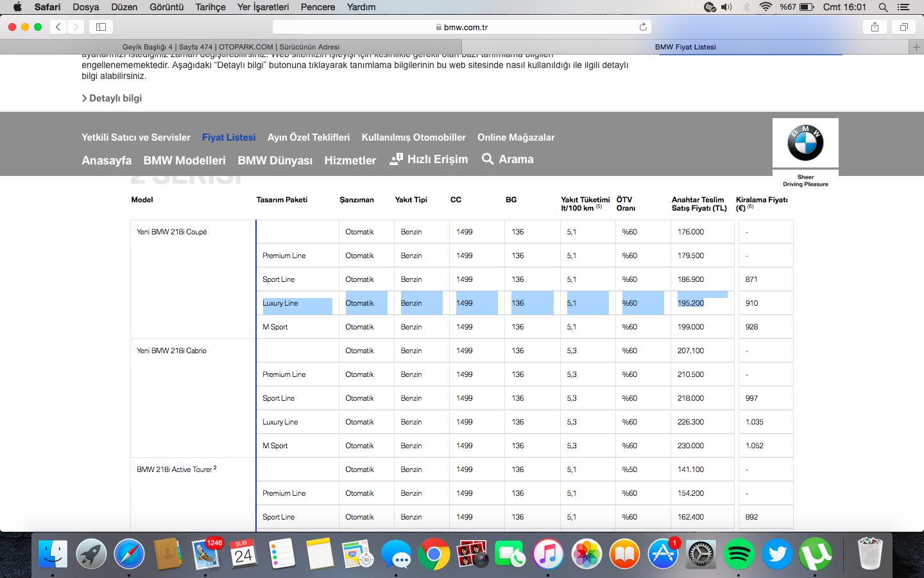Open Spotify in Dock
This screenshot has width=924, height=578.
tap(739, 554)
